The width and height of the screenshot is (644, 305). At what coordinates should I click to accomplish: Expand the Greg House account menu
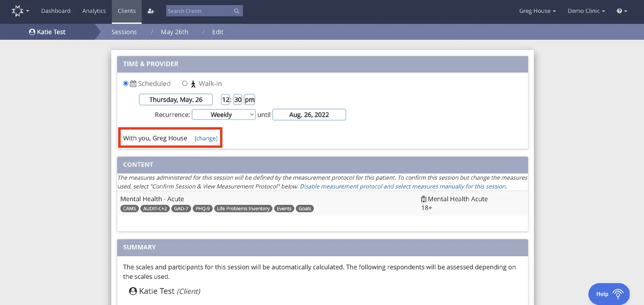point(537,11)
